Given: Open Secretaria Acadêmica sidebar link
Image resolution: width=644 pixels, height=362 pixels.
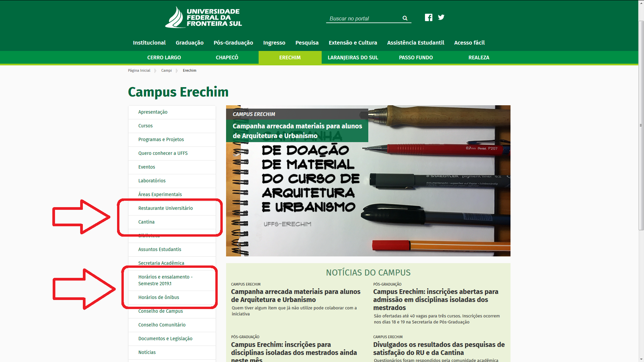Looking at the screenshot, I should [x=172, y=263].
